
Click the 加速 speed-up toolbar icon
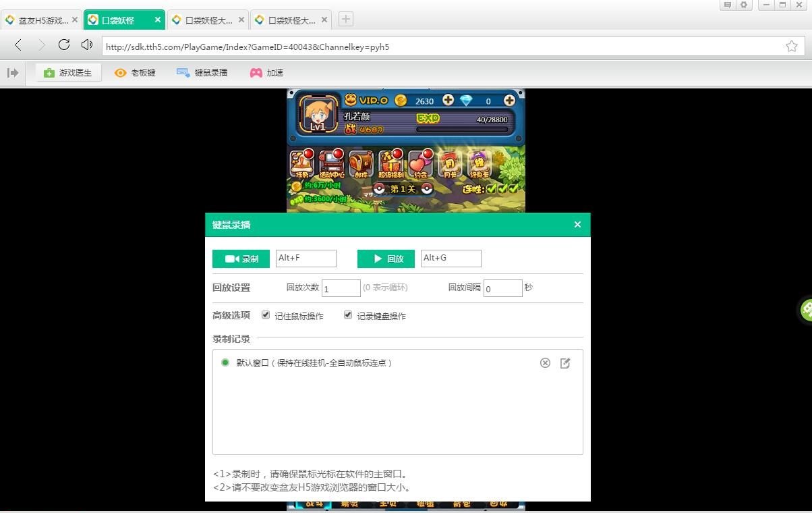coord(266,72)
